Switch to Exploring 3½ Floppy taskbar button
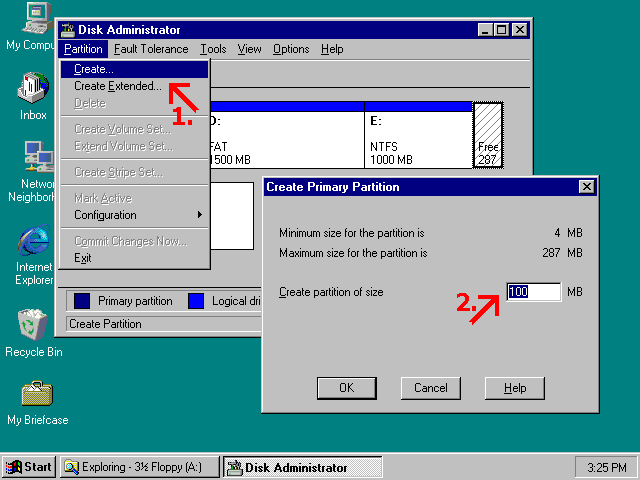The width and height of the screenshot is (640, 480). tap(140, 467)
